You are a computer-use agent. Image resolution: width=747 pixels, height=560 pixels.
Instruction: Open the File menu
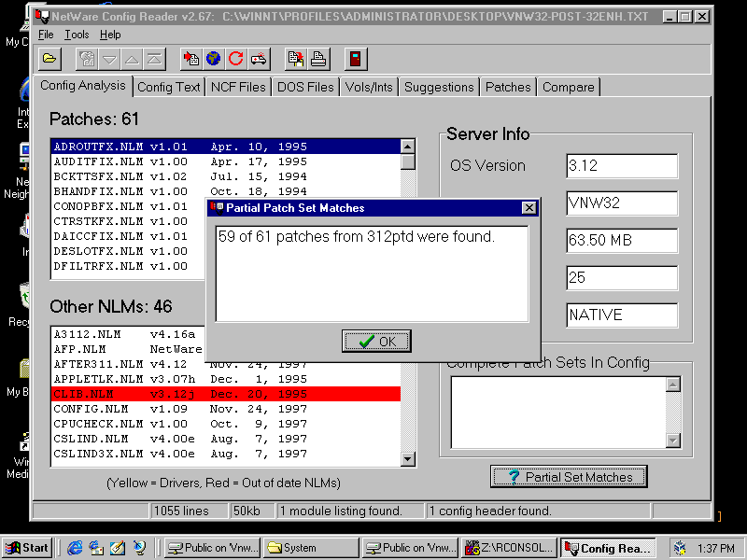[x=46, y=35]
